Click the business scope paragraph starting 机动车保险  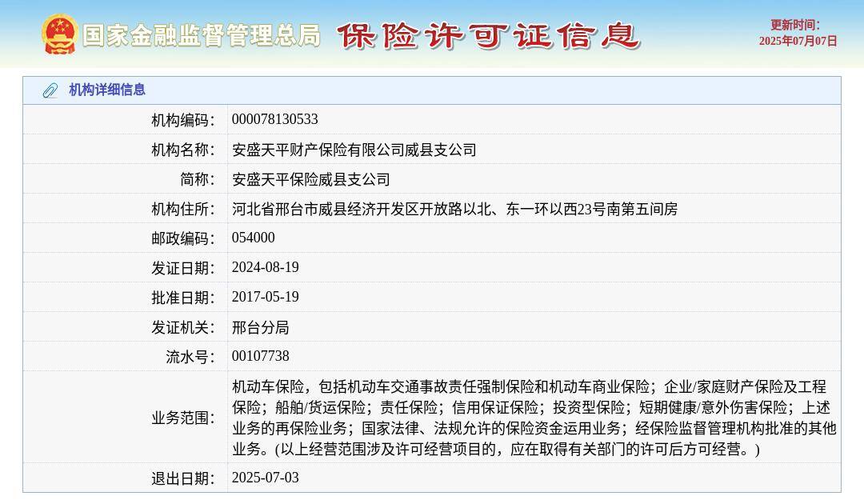click(x=534, y=418)
